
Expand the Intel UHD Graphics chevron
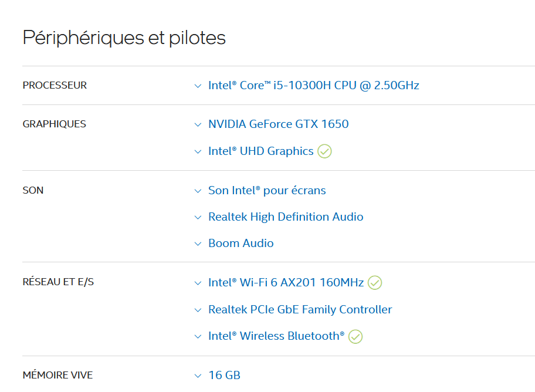pos(198,151)
